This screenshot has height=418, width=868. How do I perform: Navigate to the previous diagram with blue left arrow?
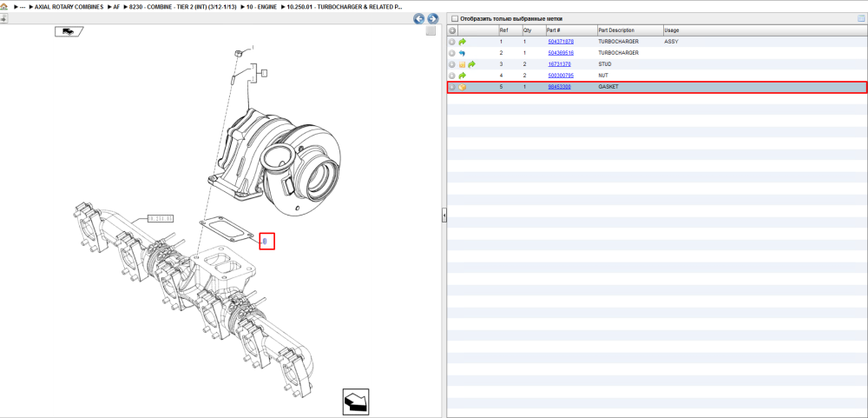tap(419, 19)
